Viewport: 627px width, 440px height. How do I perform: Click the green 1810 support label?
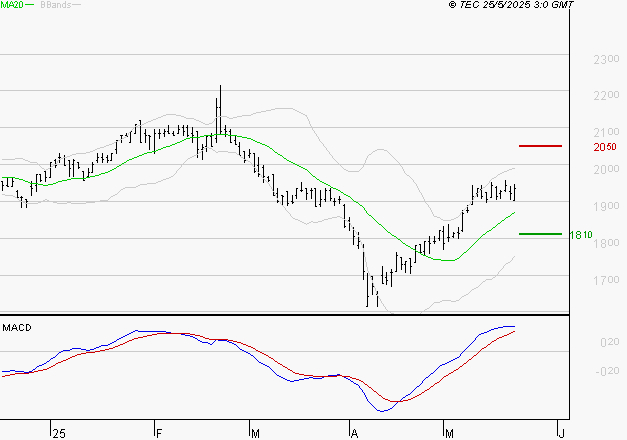[581, 235]
